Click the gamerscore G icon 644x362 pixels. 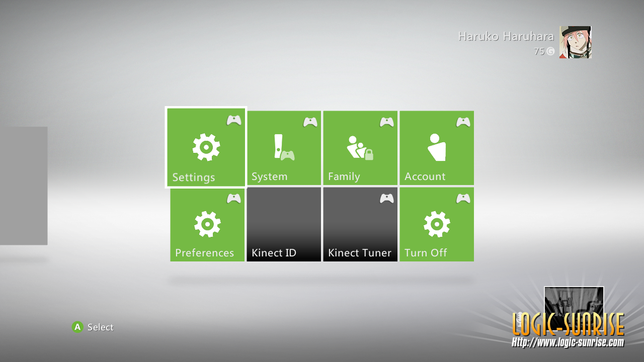pyautogui.click(x=550, y=51)
